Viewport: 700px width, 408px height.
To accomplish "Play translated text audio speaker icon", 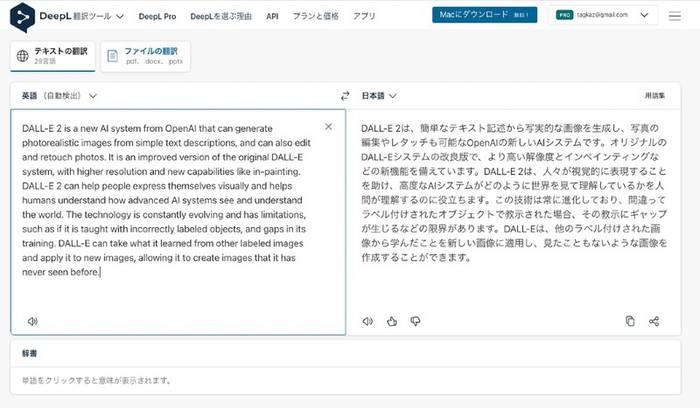I will [367, 321].
